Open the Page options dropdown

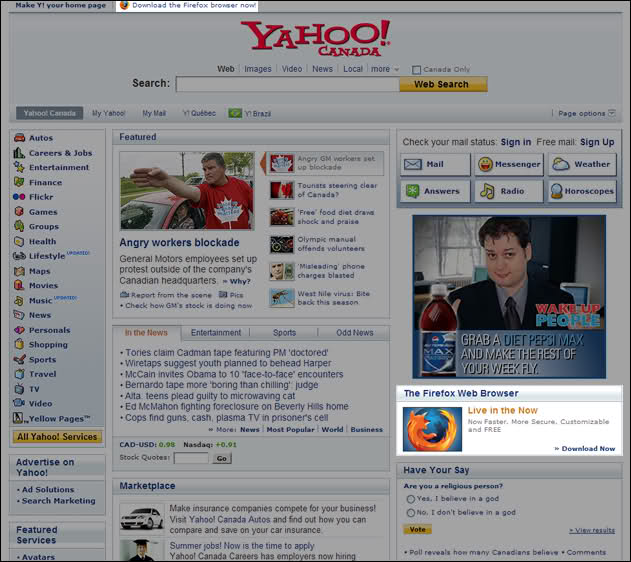586,113
